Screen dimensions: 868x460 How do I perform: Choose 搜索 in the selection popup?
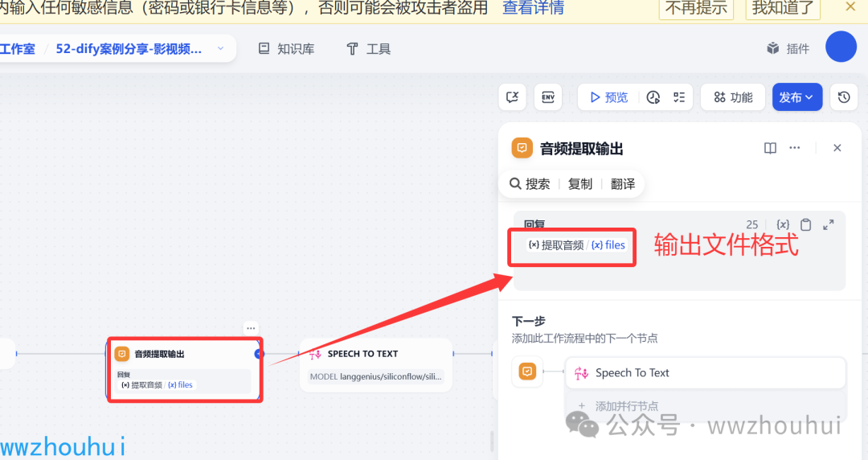pos(530,183)
